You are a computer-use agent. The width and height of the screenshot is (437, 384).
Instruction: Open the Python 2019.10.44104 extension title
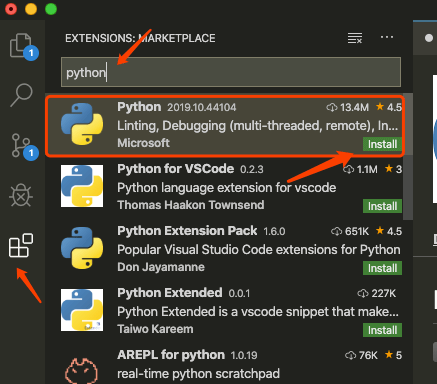coord(139,107)
